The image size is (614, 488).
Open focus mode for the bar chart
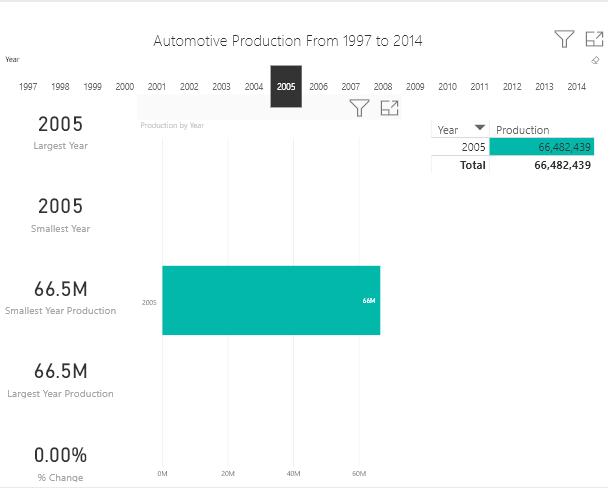[x=389, y=108]
